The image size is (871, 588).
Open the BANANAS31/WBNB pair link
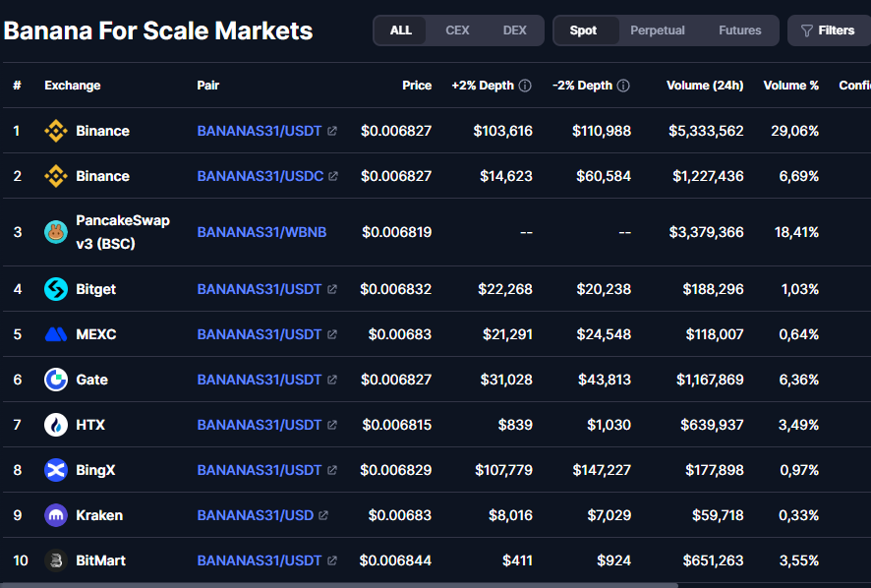pyautogui.click(x=261, y=232)
